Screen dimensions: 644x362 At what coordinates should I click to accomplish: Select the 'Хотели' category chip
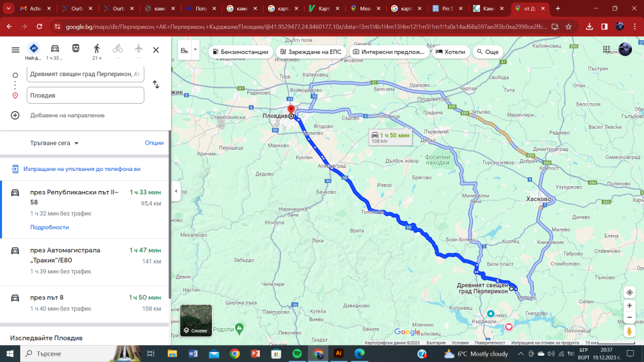coord(451,52)
